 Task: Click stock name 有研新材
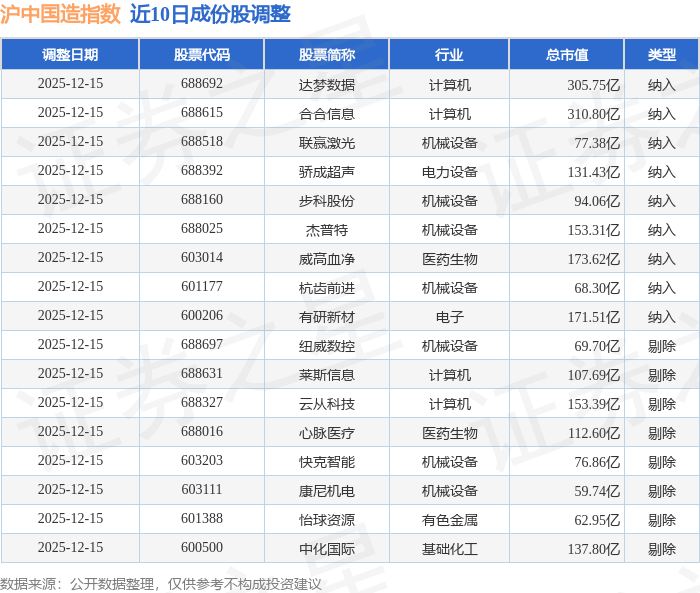pos(327,317)
